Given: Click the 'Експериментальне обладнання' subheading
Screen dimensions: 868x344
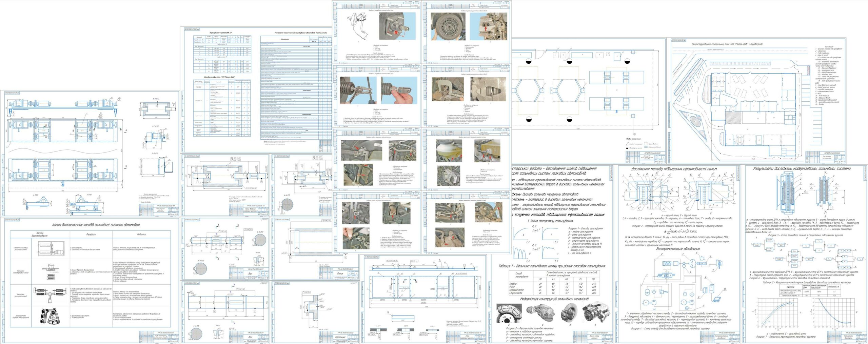Looking at the screenshot, I should click(x=678, y=249).
